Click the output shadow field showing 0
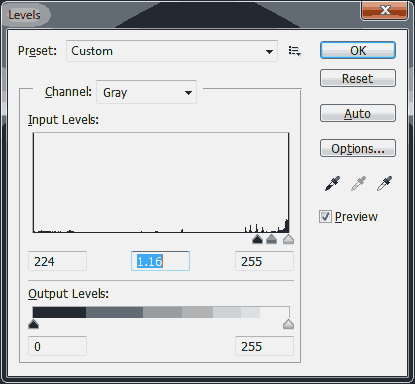This screenshot has width=415, height=384. point(57,346)
